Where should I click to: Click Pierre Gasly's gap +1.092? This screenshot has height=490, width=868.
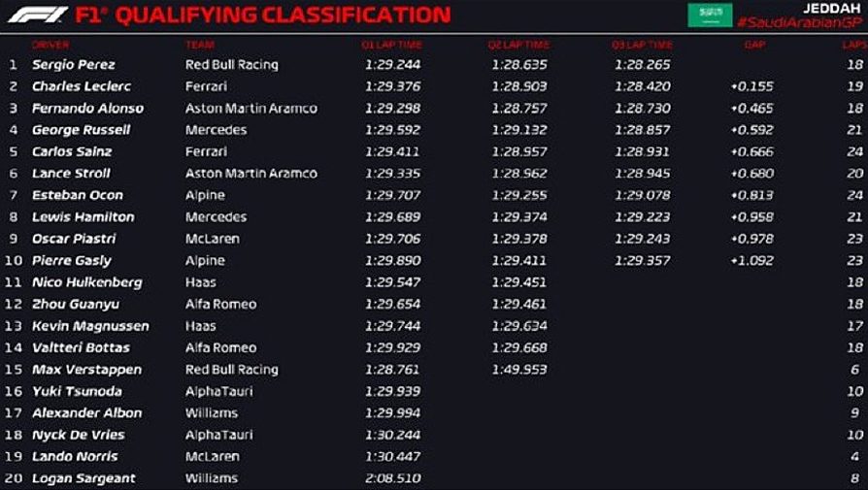(x=751, y=260)
